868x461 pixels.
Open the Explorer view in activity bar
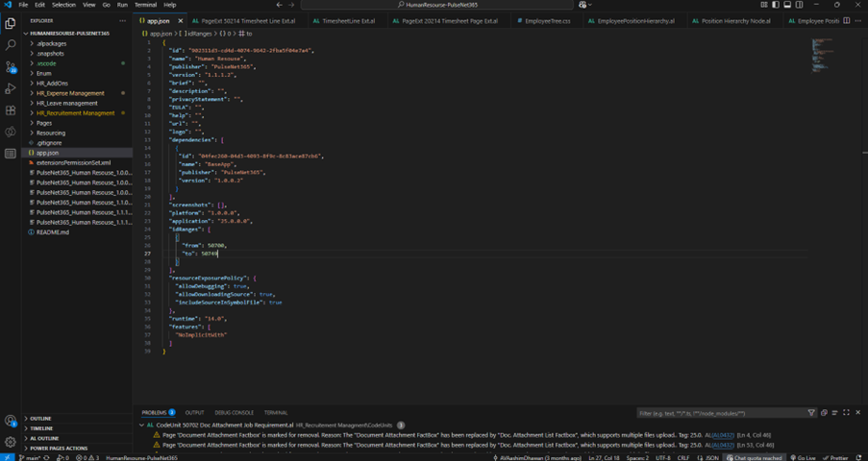[10, 23]
